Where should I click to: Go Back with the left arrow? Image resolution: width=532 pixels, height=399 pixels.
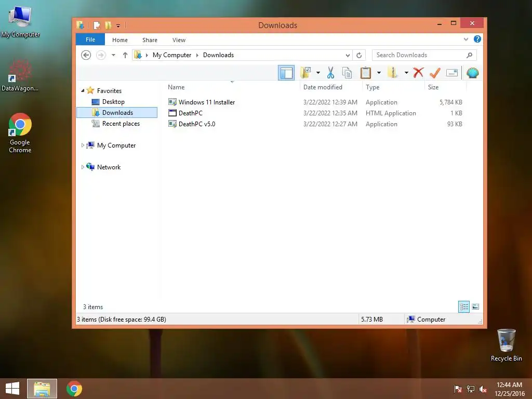(86, 55)
